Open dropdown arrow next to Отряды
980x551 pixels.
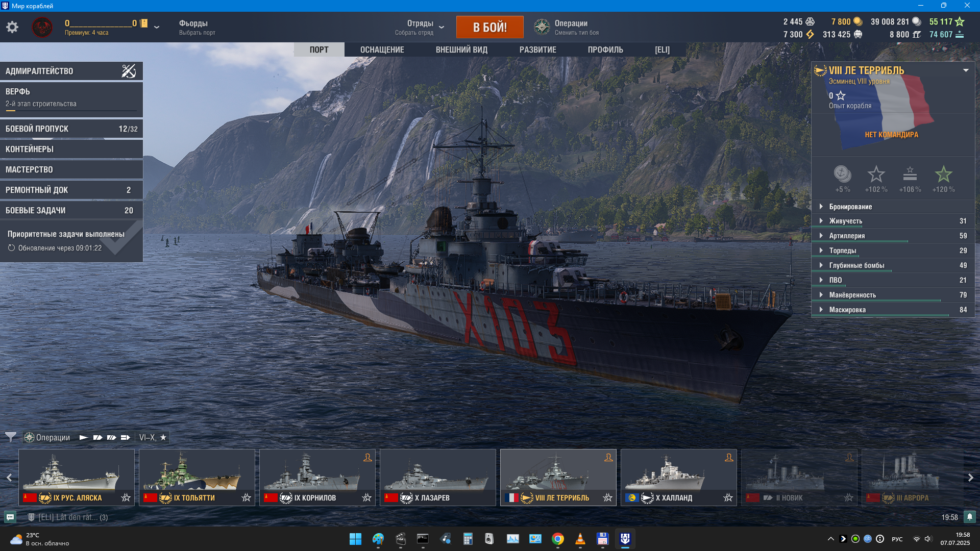coord(442,27)
